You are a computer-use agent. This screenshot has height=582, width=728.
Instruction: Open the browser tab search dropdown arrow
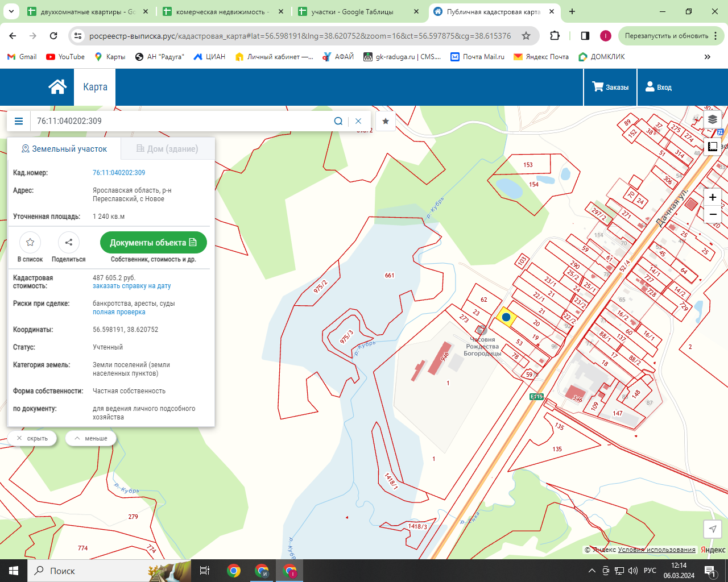(11, 11)
